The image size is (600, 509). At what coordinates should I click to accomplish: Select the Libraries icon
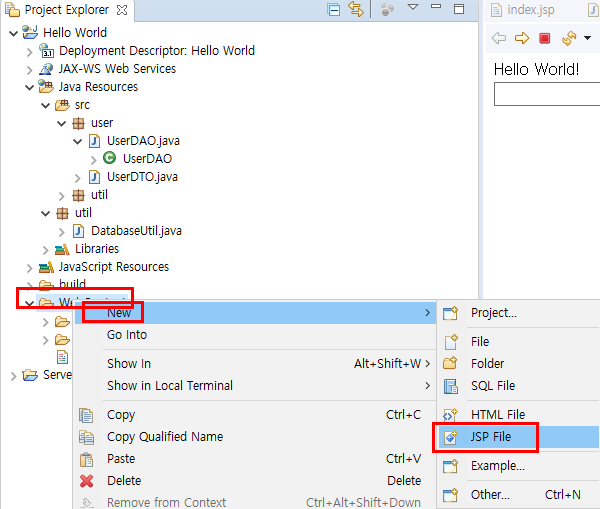click(x=62, y=249)
